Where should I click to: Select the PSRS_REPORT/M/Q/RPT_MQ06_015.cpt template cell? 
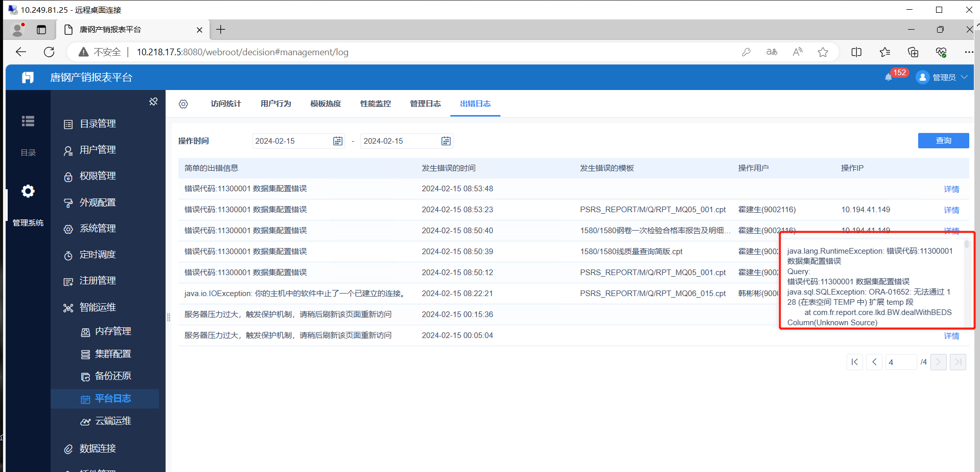[x=653, y=294]
